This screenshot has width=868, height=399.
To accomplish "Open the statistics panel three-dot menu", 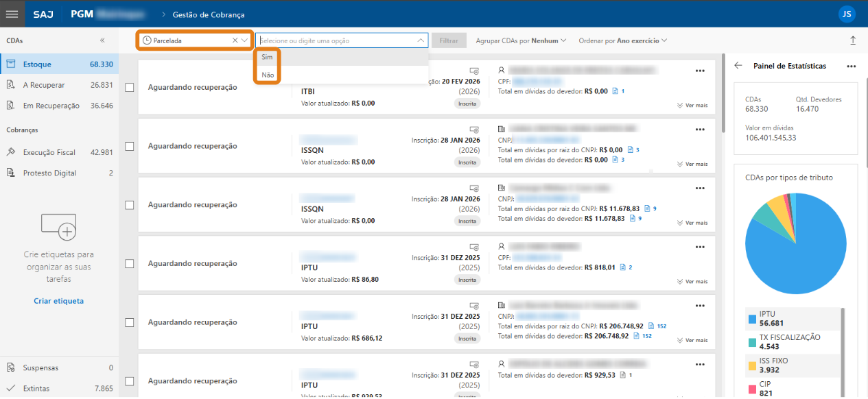I will point(851,66).
